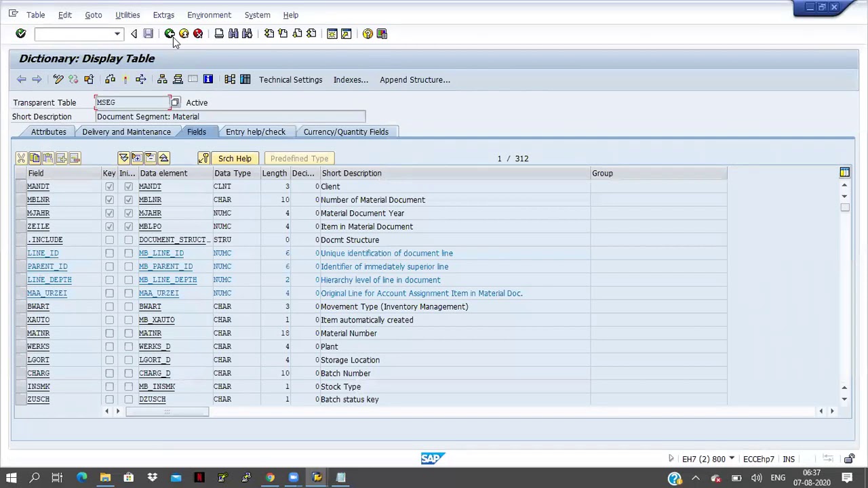Switch to the Currency/Quantity Fields tab
This screenshot has height=488, width=868.
tap(346, 132)
